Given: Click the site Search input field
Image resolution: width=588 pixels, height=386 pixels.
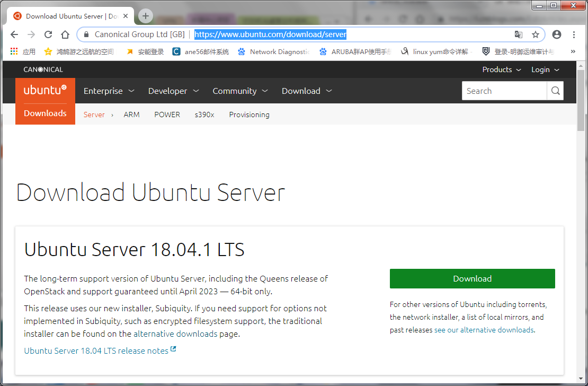Looking at the screenshot, I should (x=504, y=91).
